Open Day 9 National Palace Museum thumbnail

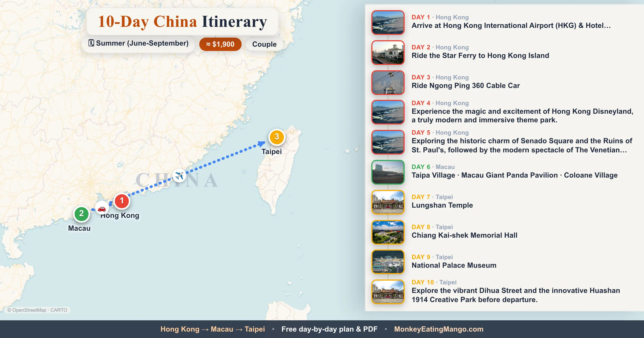point(388,262)
